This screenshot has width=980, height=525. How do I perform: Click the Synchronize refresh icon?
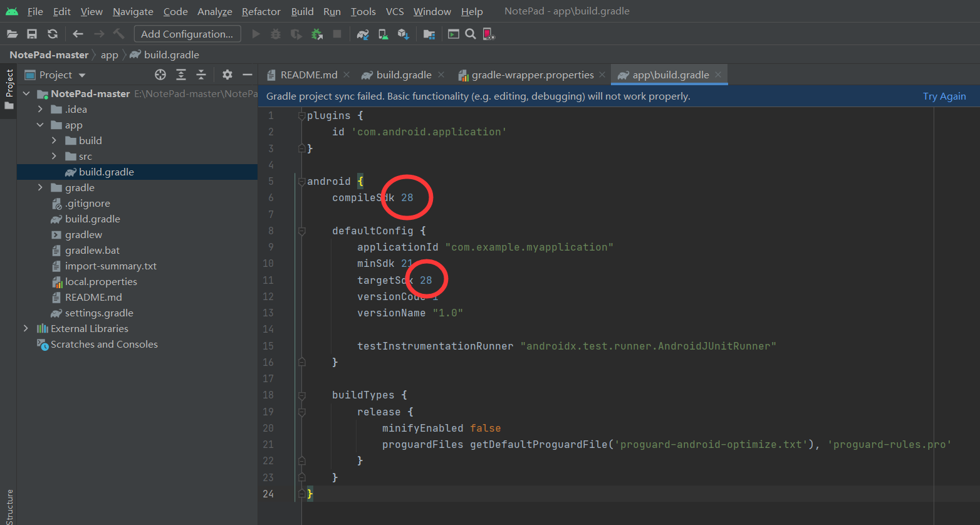(x=53, y=34)
